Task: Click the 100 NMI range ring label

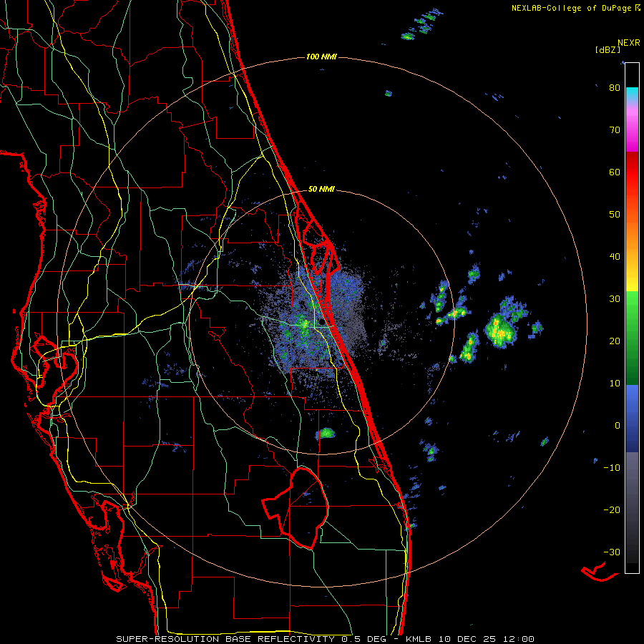Action: point(321,57)
